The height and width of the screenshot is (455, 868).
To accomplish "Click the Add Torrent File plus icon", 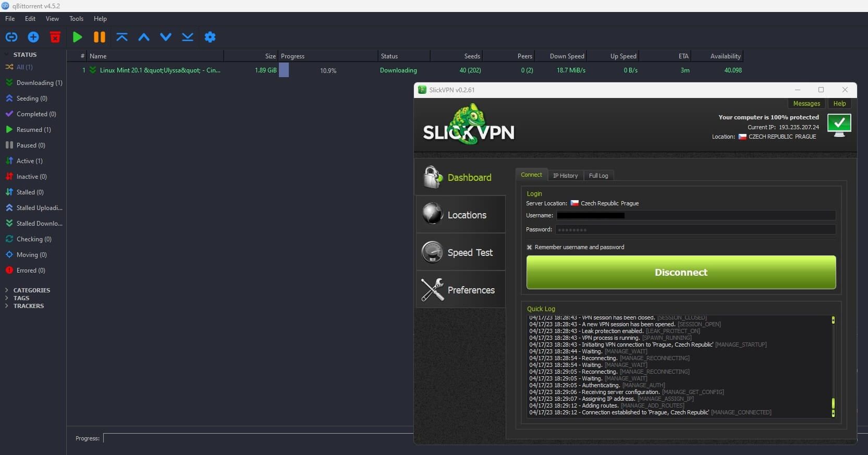I will coord(33,37).
